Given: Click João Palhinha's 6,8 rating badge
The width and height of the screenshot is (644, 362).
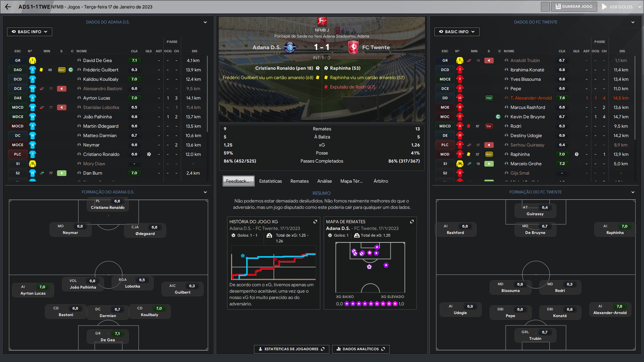Looking at the screenshot, I should pos(92,281).
